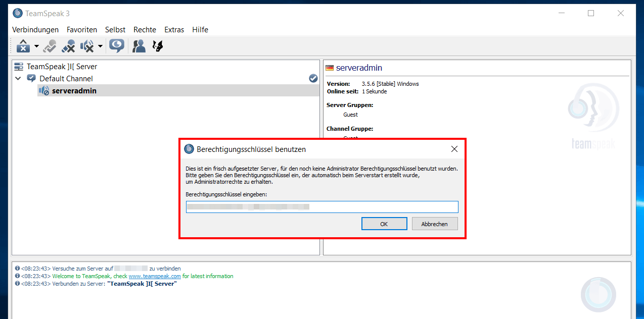Click the Online seit 1 Sekunde text
This screenshot has width=644, height=319.
tap(357, 91)
